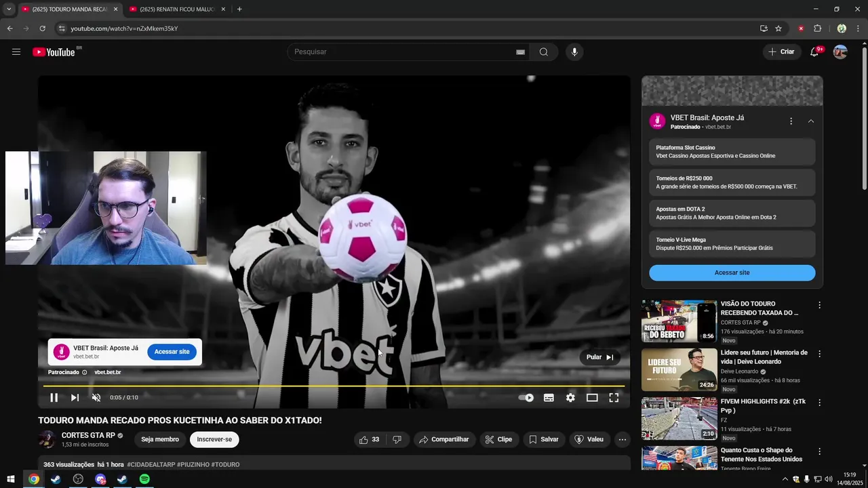
Task: Open more actions ellipsis below video
Action: click(622, 439)
